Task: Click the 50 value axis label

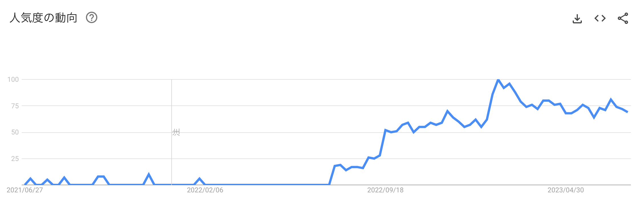Action: click(x=15, y=132)
